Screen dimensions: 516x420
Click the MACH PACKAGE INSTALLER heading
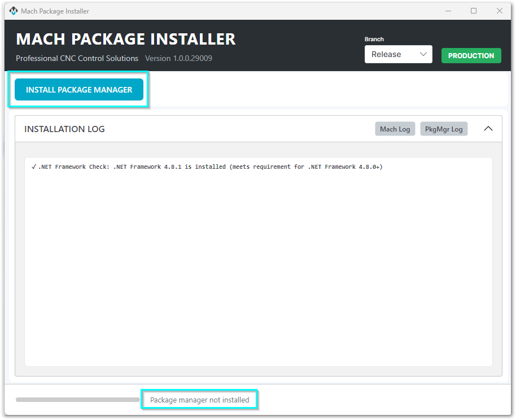125,39
